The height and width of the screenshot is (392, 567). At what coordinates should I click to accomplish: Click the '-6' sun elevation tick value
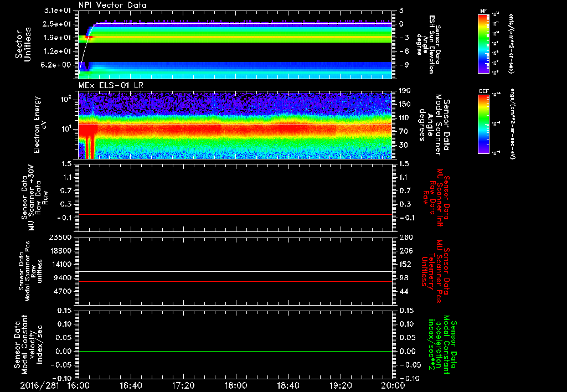404,51
